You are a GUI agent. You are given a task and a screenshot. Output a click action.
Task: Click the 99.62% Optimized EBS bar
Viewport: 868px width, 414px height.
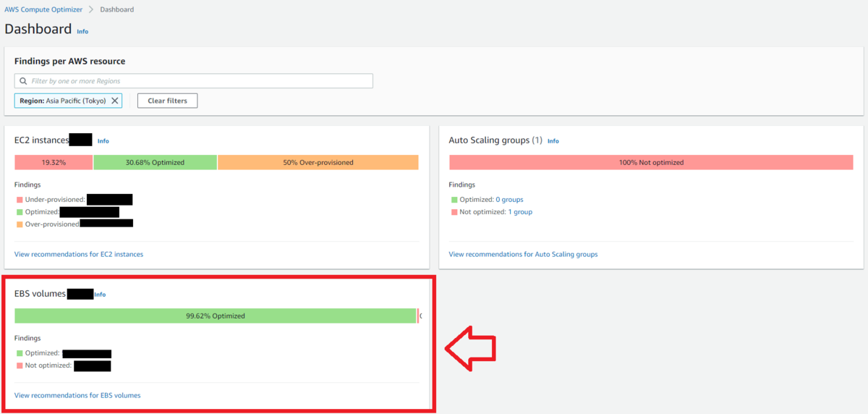215,316
